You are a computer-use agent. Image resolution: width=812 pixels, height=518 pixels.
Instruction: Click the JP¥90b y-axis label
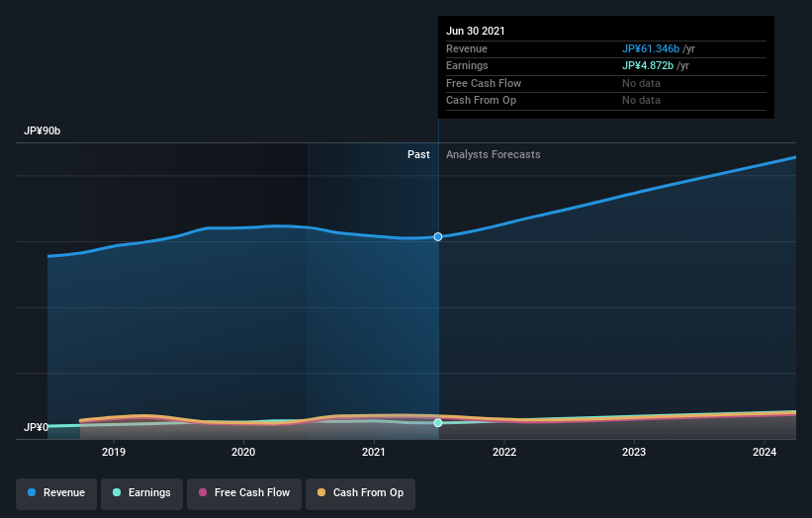42,130
